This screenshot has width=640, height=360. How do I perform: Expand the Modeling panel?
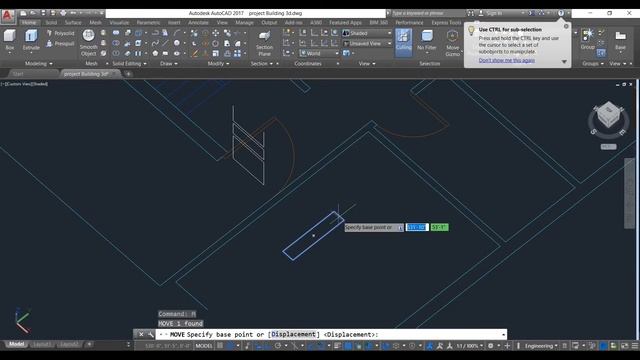point(39,64)
